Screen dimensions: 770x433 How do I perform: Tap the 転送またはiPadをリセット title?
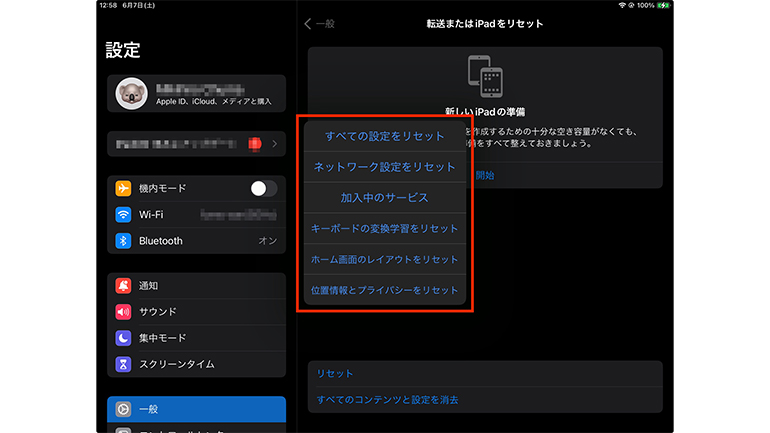click(x=485, y=24)
